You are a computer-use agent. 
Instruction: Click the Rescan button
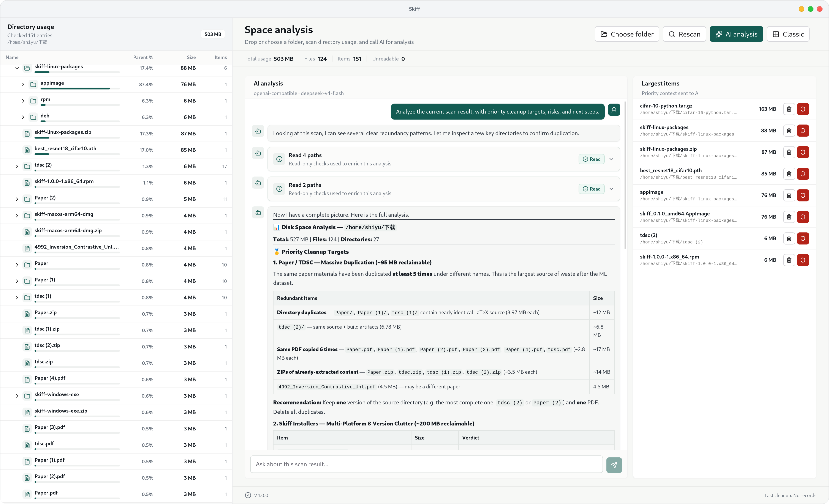684,34
